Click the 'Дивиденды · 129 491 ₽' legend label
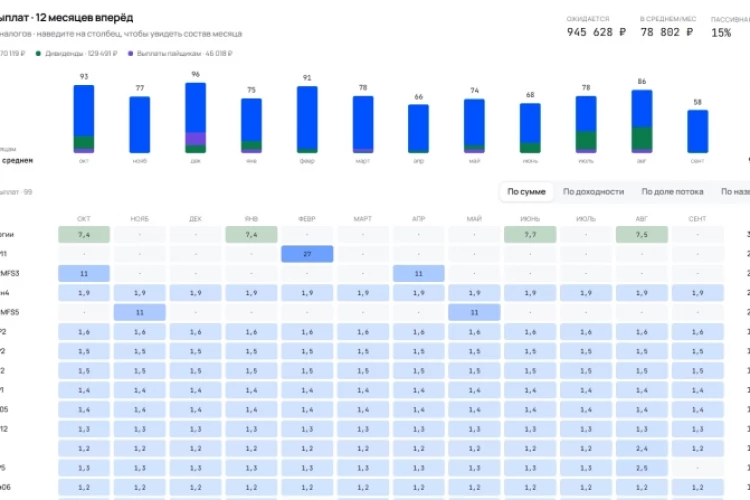The height and width of the screenshot is (500, 750). 81,54
